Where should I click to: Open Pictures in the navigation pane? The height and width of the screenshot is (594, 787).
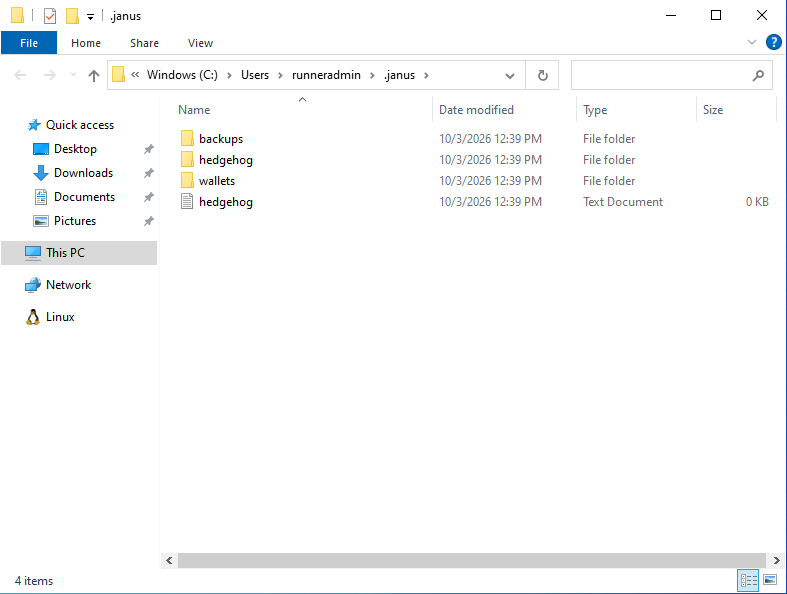[75, 221]
